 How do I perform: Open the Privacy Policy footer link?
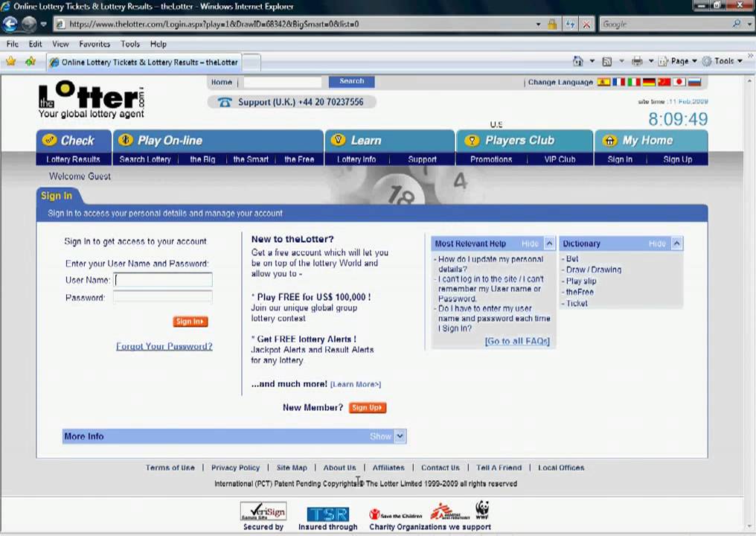click(x=235, y=468)
